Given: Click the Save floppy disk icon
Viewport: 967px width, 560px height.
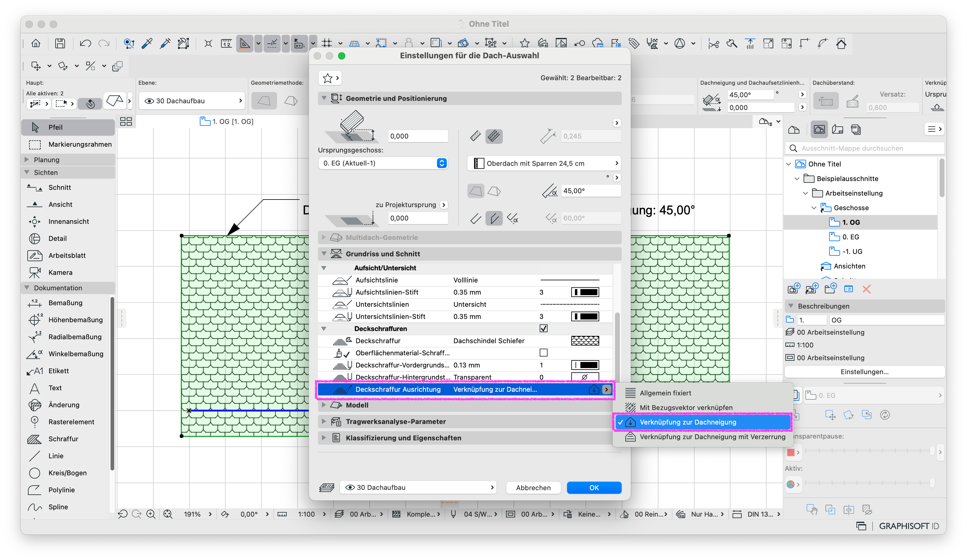Looking at the screenshot, I should 60,43.
